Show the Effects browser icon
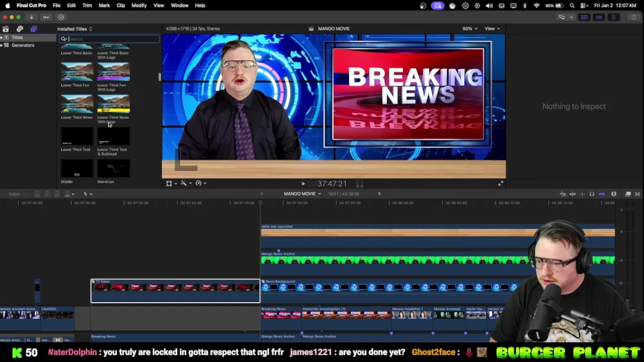Screen dimensions: 644x362 point(628,194)
